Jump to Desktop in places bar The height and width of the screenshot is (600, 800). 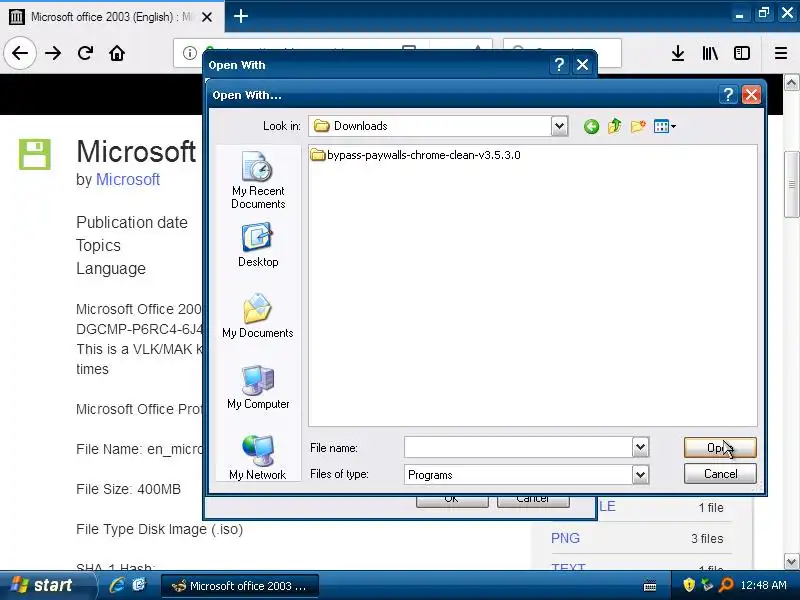(x=258, y=245)
